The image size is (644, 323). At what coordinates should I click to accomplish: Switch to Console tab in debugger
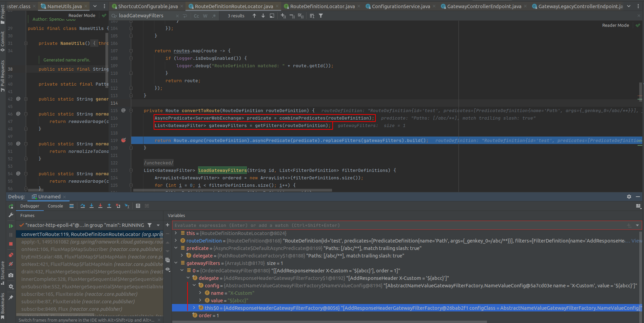point(55,206)
